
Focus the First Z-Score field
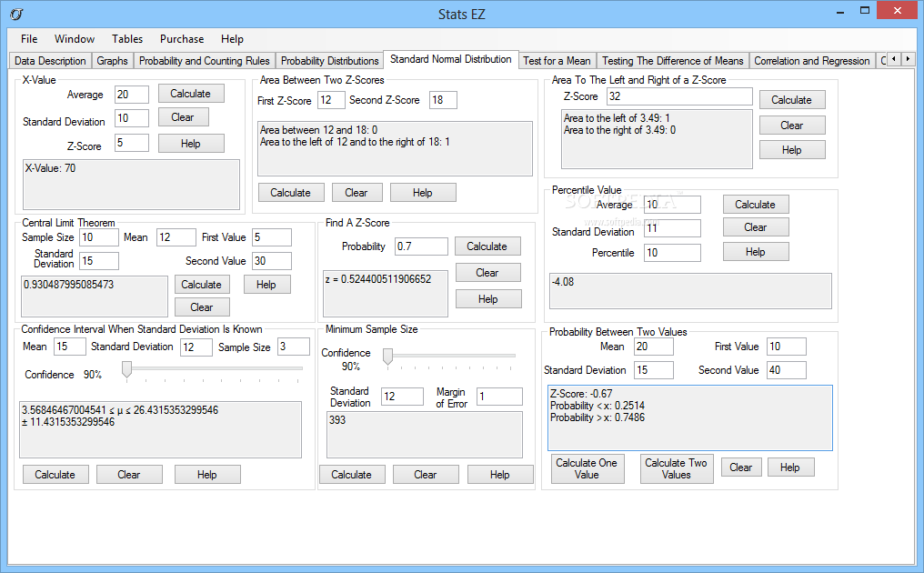click(x=331, y=100)
